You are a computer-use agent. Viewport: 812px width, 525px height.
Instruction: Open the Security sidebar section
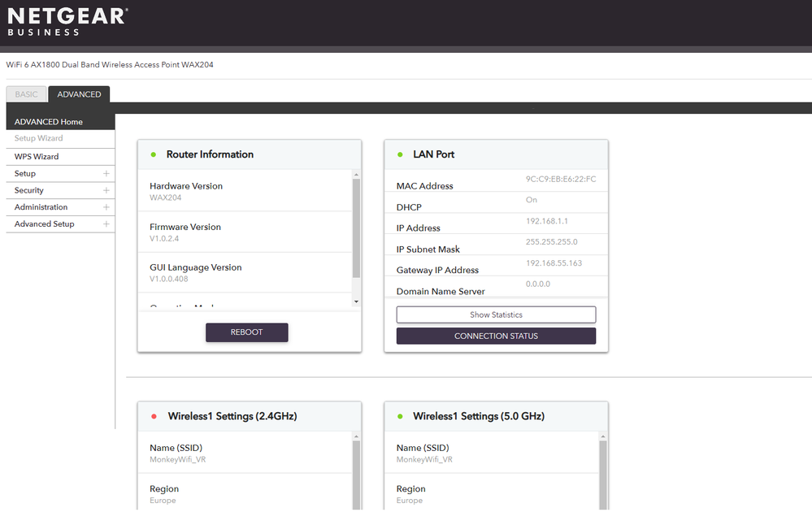[x=61, y=190]
